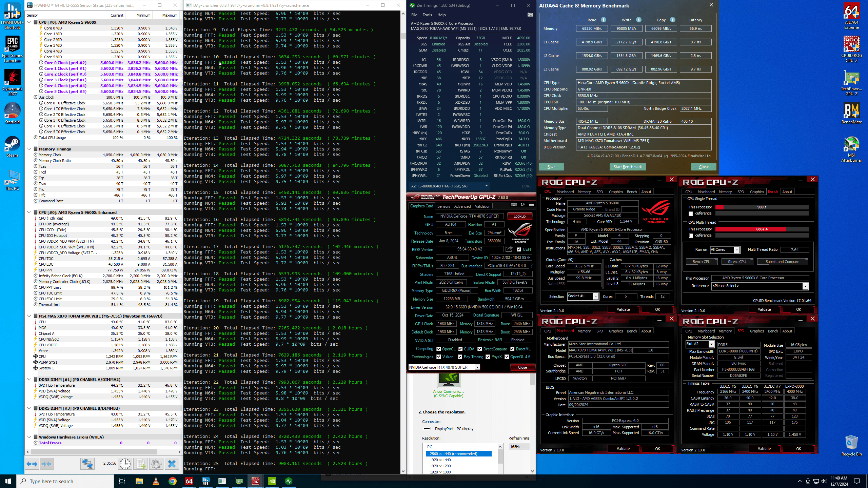Toggle UEFI checkbox in GPU-Z
This screenshot has width=868, height=488.
pos(519,249)
